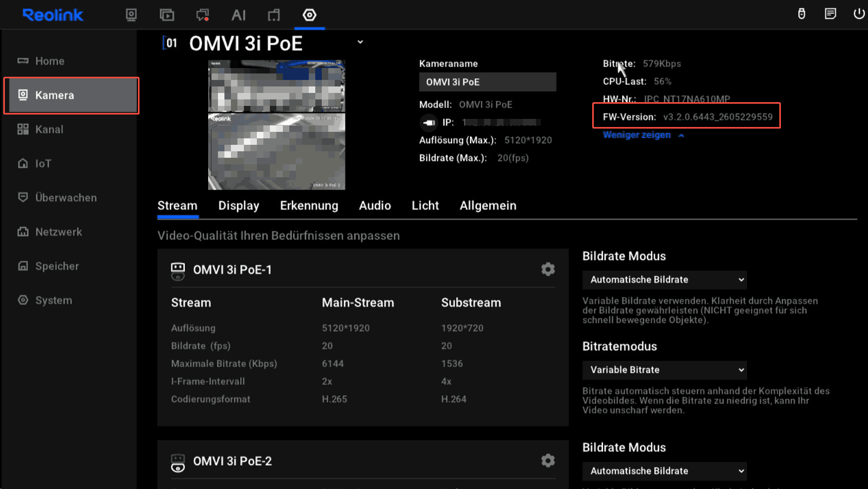Open the playback icon in top bar
The width and height of the screenshot is (868, 489).
[x=167, y=15]
